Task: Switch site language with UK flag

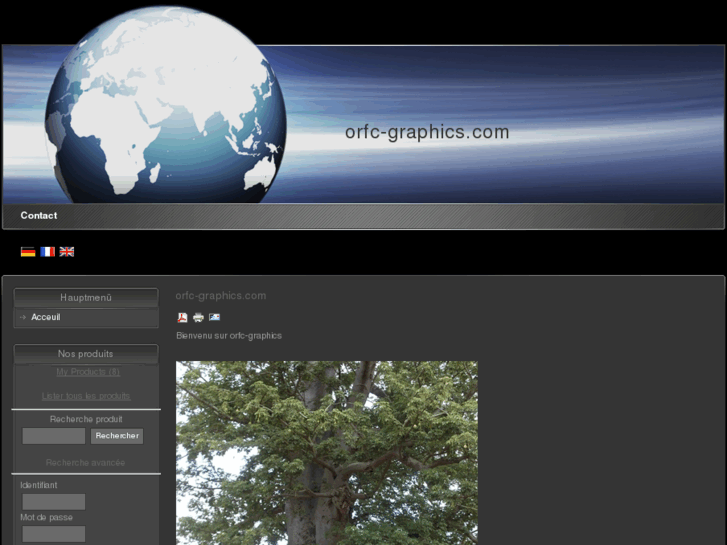Action: (67, 252)
